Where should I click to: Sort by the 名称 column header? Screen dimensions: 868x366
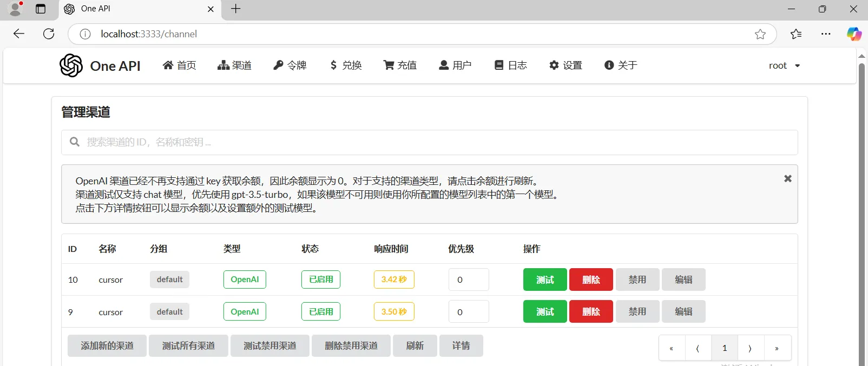[107, 249]
